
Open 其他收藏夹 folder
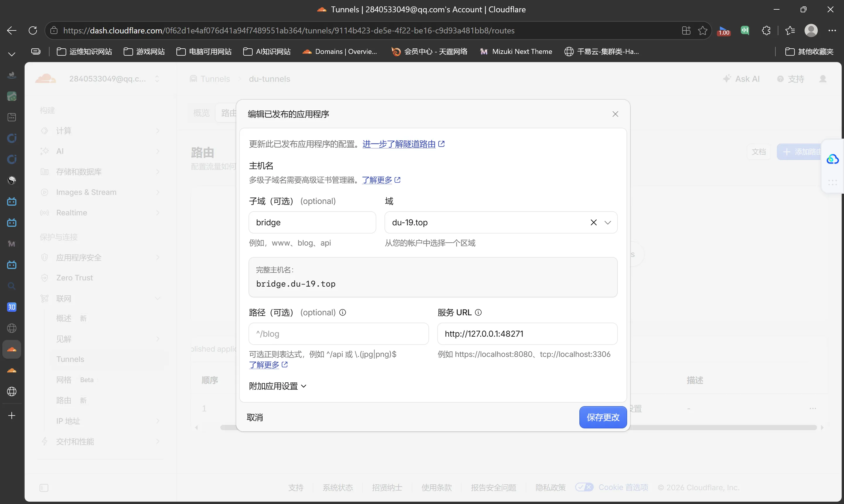click(x=809, y=52)
